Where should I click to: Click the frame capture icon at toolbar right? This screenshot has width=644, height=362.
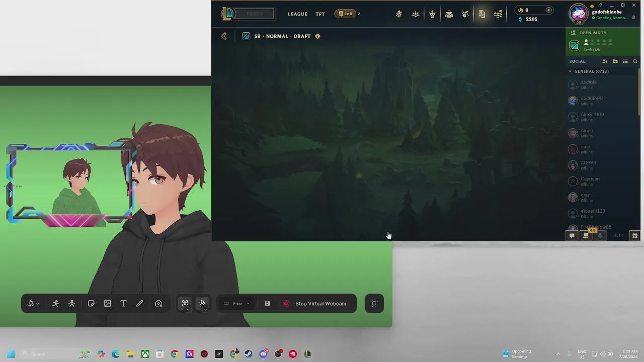(x=374, y=303)
